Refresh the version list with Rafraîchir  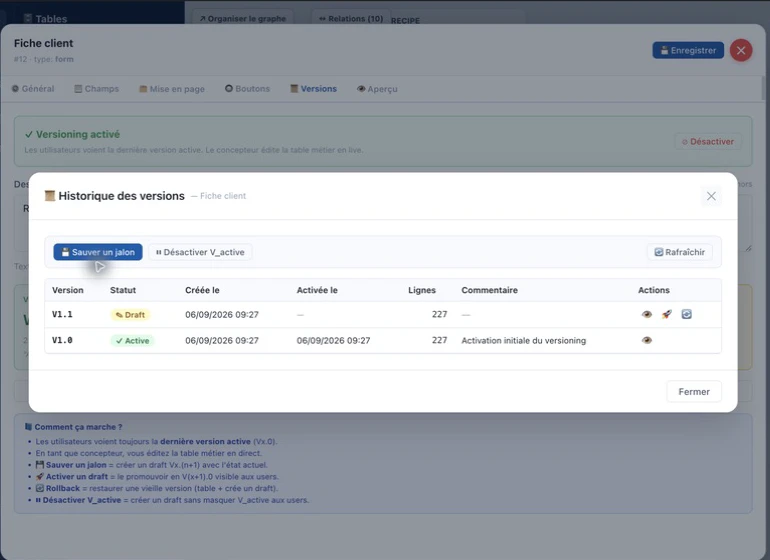coord(680,252)
